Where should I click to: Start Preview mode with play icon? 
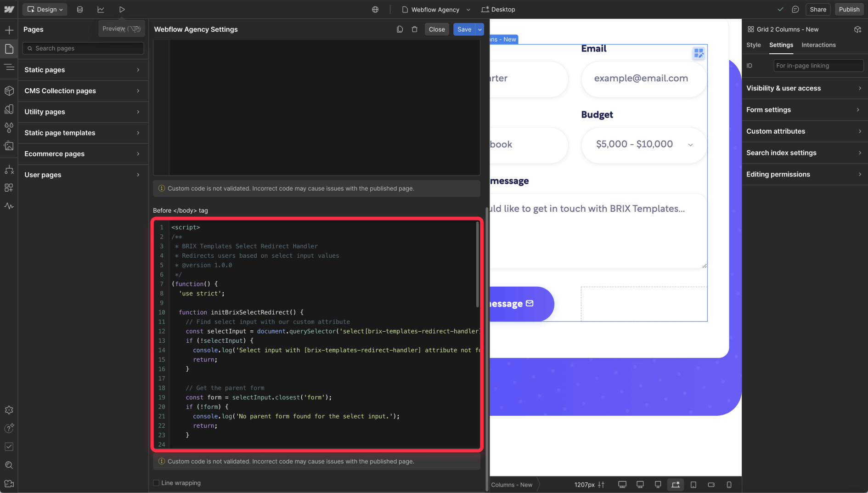pos(122,9)
